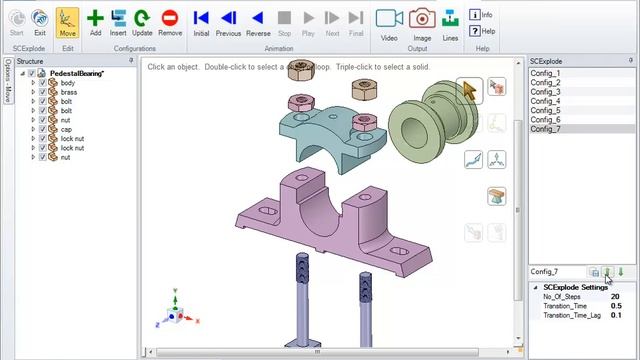The height and width of the screenshot is (360, 640).
Task: Pin the Structure panel
Action: coord(131,60)
